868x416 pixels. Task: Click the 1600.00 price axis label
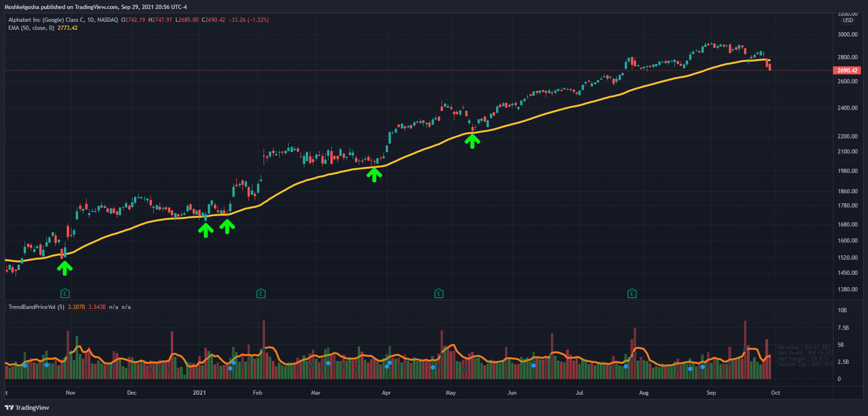pos(847,241)
